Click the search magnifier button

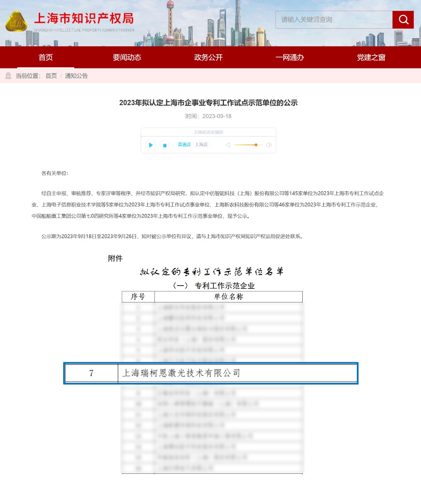pyautogui.click(x=403, y=20)
